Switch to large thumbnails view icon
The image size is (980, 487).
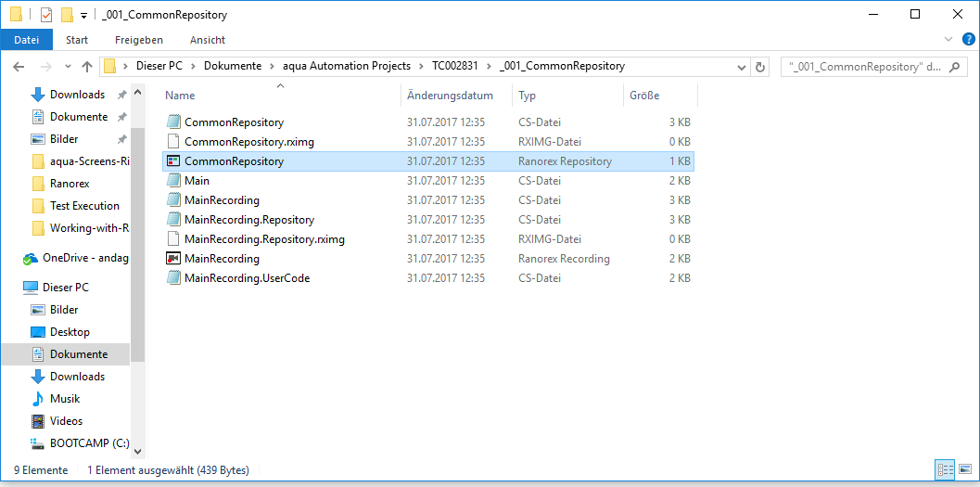point(964,470)
